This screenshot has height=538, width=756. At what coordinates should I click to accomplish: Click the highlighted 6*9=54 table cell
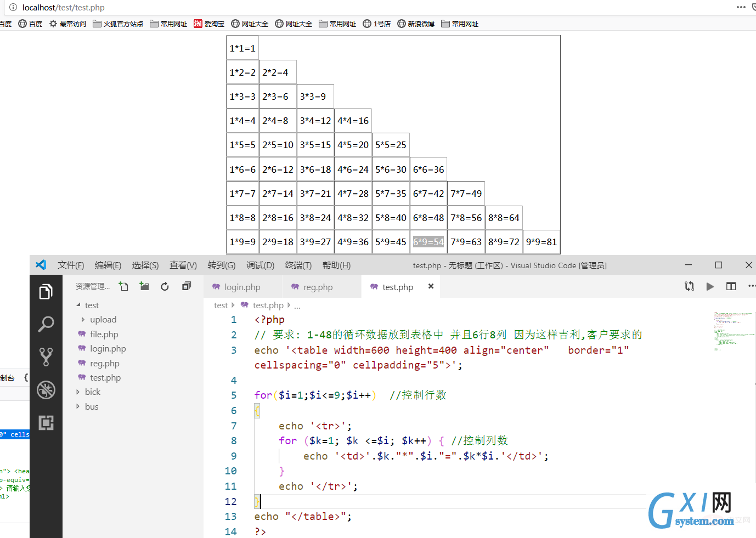pos(428,242)
